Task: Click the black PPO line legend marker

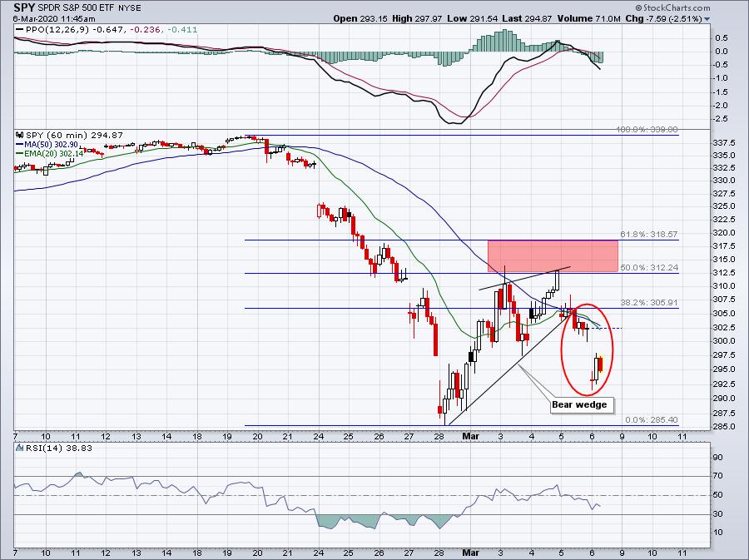Action: [x=20, y=30]
